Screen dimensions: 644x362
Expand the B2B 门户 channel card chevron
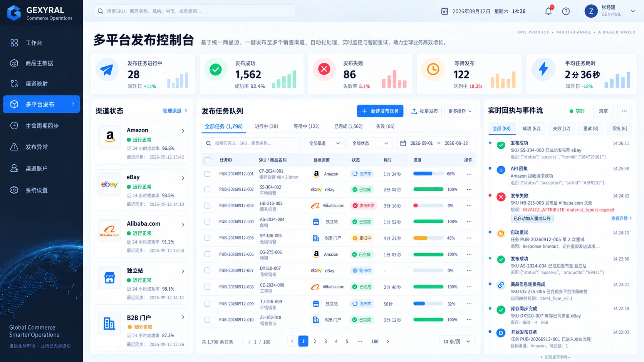183,317
